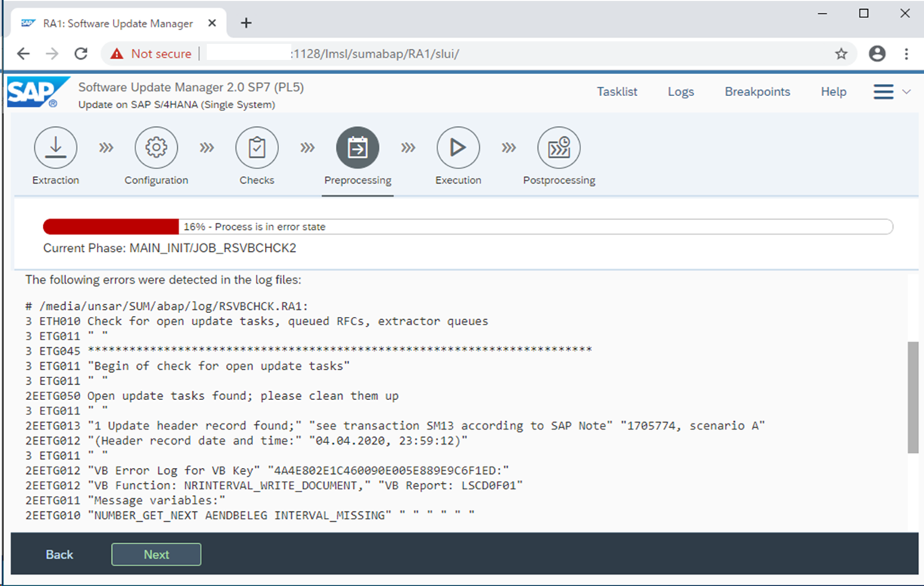Click the SAP logo
The image size is (924, 586).
click(x=33, y=93)
